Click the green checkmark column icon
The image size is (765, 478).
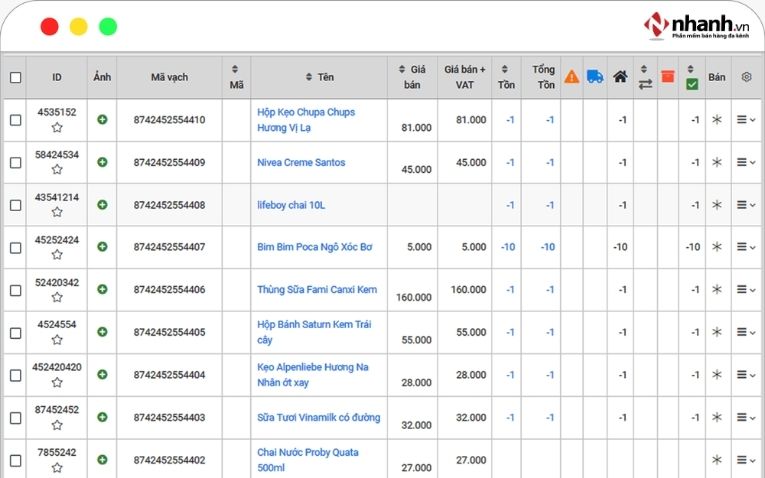coord(692,84)
